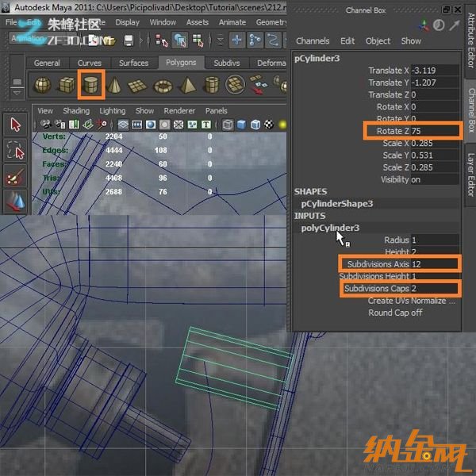Activate the Select tool arrow

pos(16,125)
